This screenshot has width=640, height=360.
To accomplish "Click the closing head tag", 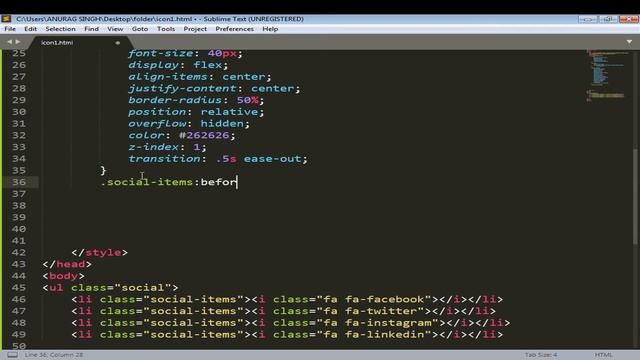I will pyautogui.click(x=67, y=264).
